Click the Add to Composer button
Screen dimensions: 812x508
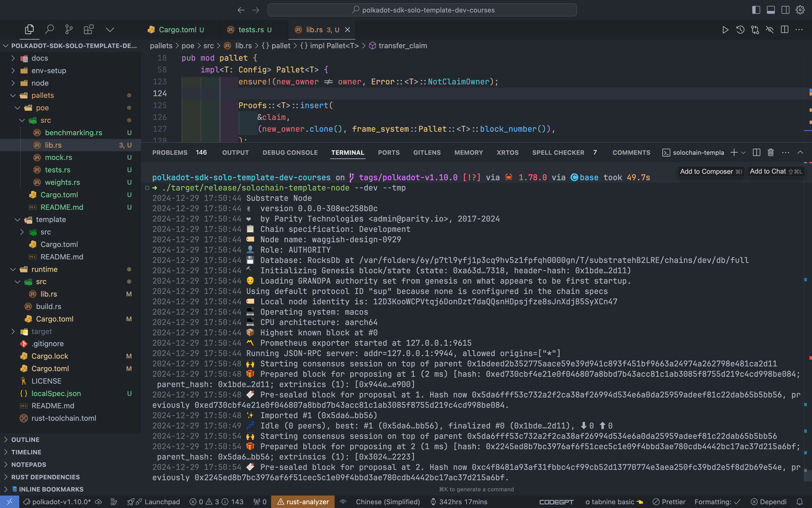pos(711,171)
